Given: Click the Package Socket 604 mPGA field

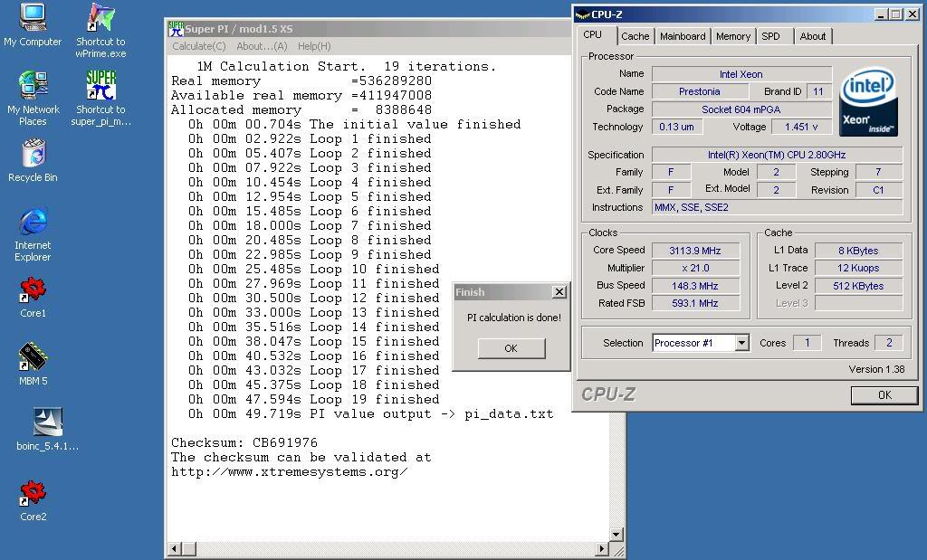Looking at the screenshot, I should pos(741,109).
